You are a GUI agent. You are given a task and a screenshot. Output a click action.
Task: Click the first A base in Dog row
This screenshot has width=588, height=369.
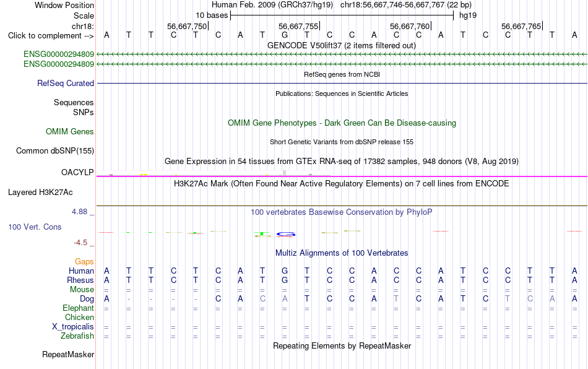pos(106,299)
